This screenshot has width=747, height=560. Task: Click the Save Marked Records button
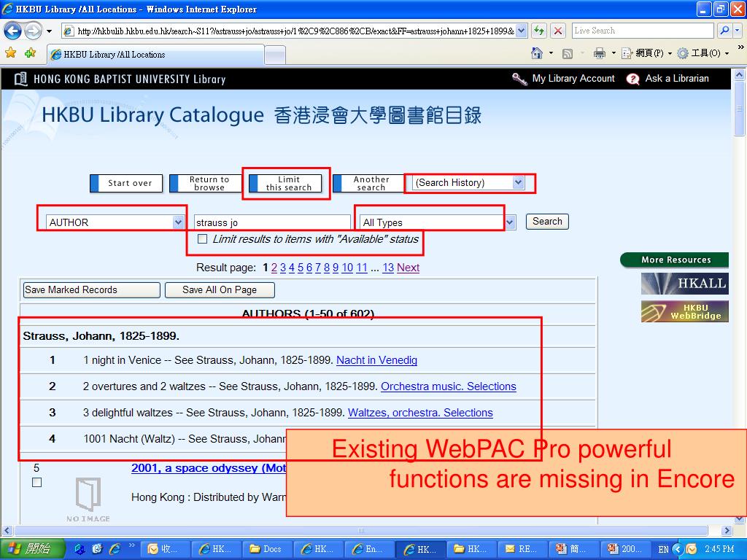tap(91, 290)
